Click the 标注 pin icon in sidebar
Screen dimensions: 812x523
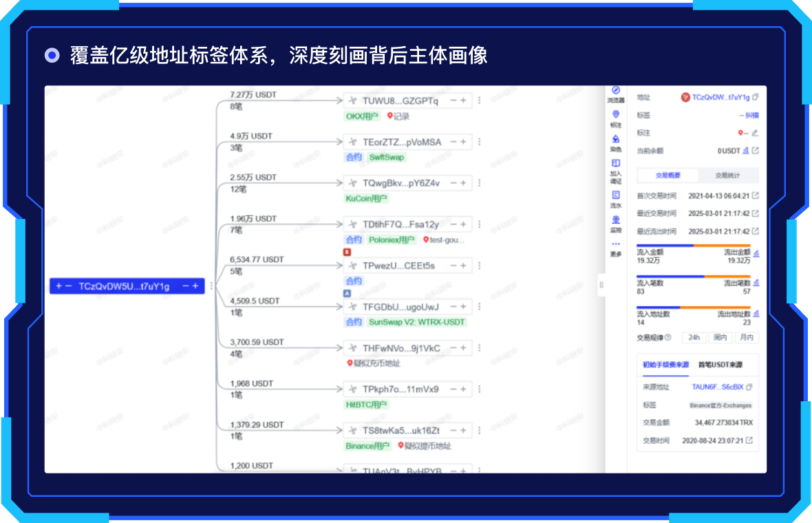pos(616,115)
